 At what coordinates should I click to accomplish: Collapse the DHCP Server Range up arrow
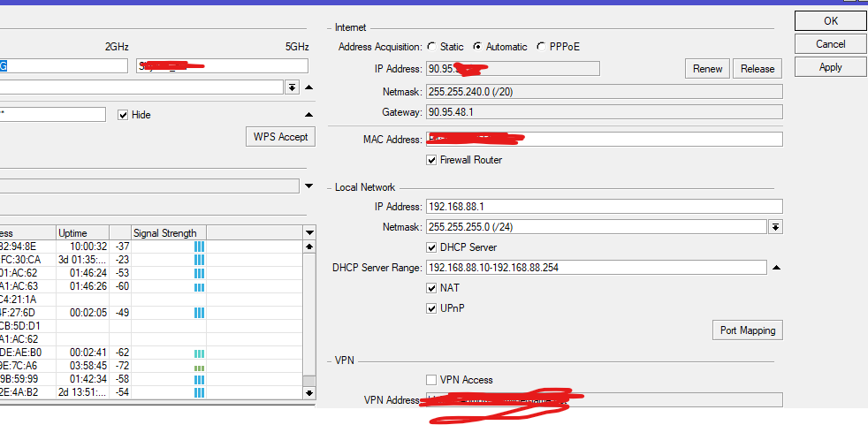coord(776,268)
